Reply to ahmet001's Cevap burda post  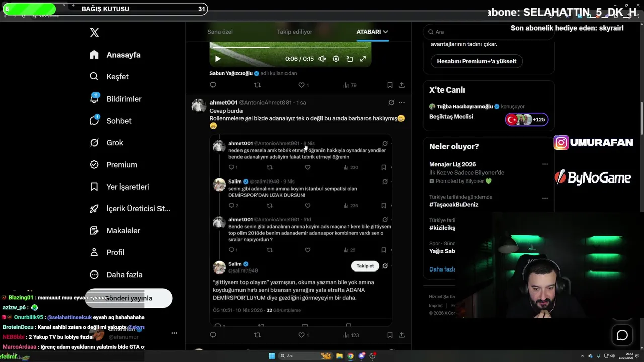coord(213,335)
